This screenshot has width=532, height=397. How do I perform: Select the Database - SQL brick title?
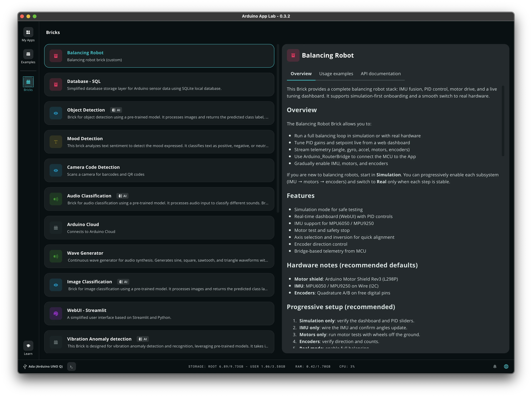(x=84, y=81)
